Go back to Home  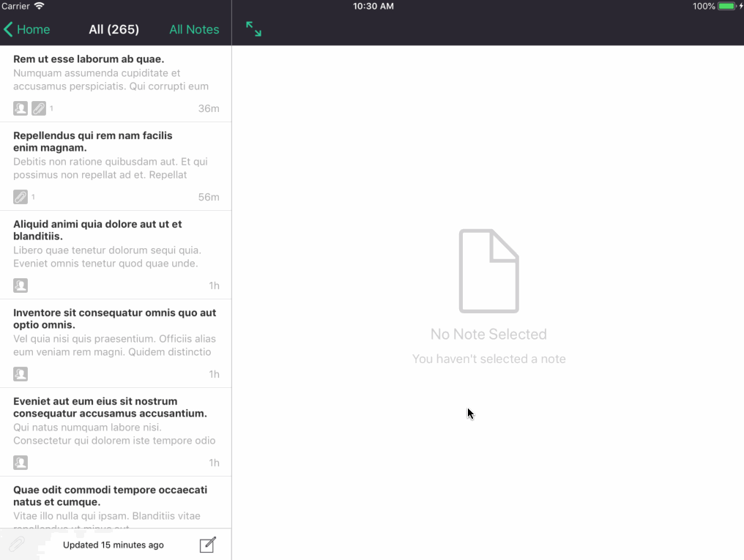click(x=26, y=29)
